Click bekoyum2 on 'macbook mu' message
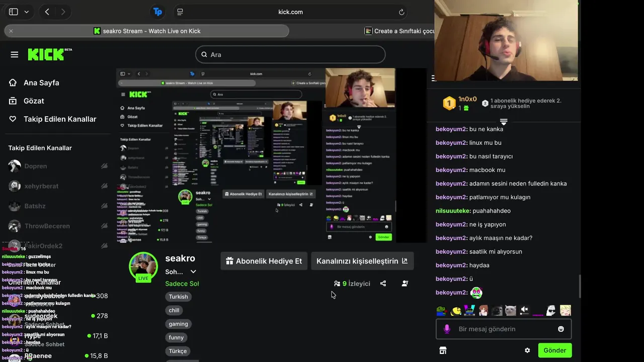This screenshot has height=362, width=644. click(452, 170)
